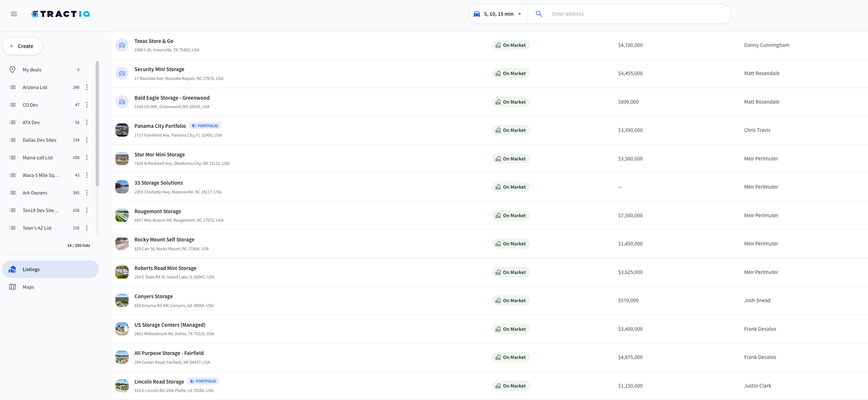Click the storage icon for Texas Store & Go
Image resolution: width=868 pixels, height=400 pixels.
click(122, 45)
